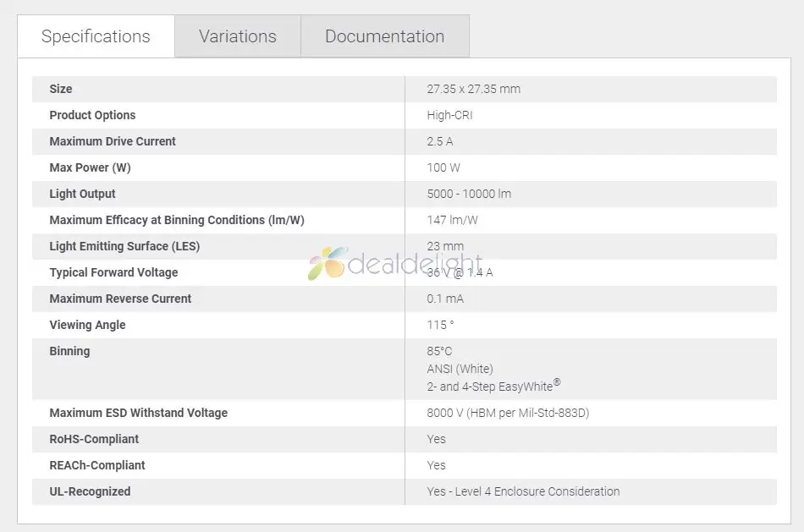804x532 pixels.
Task: Select the 'REACh-Compliant' label
Action: coord(97,465)
